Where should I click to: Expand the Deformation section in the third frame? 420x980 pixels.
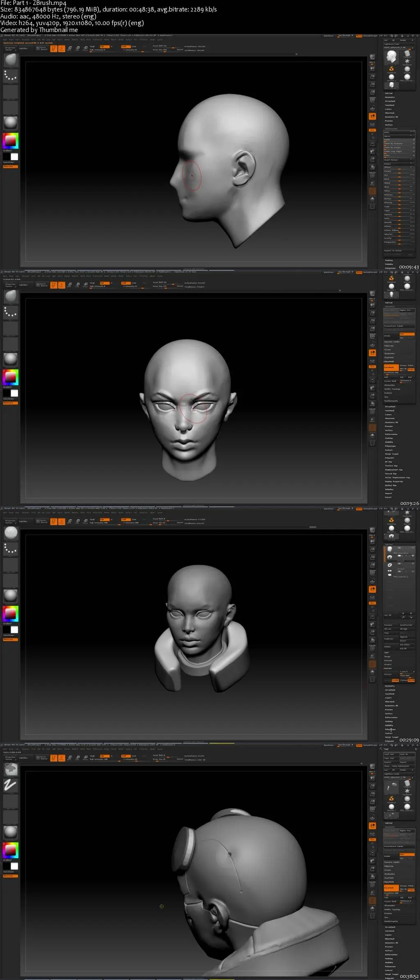coord(391,717)
